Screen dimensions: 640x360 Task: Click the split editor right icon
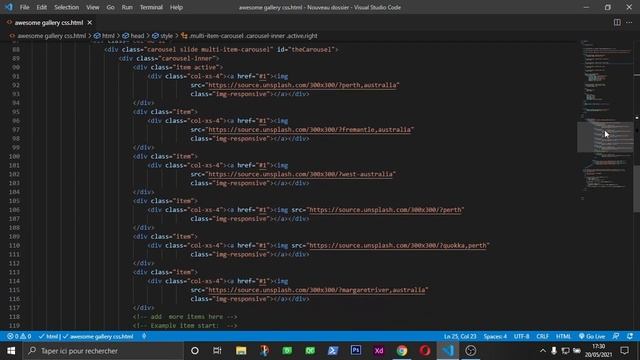tap(617, 22)
